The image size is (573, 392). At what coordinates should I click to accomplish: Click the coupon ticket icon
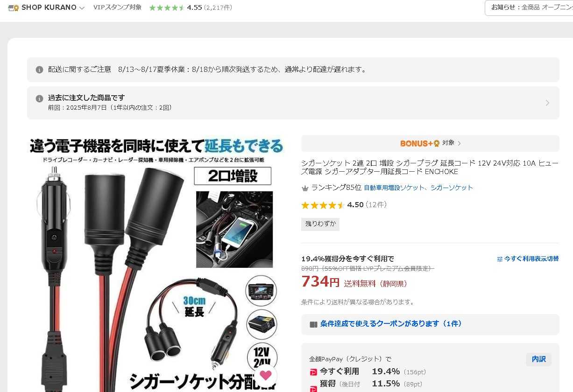313,324
